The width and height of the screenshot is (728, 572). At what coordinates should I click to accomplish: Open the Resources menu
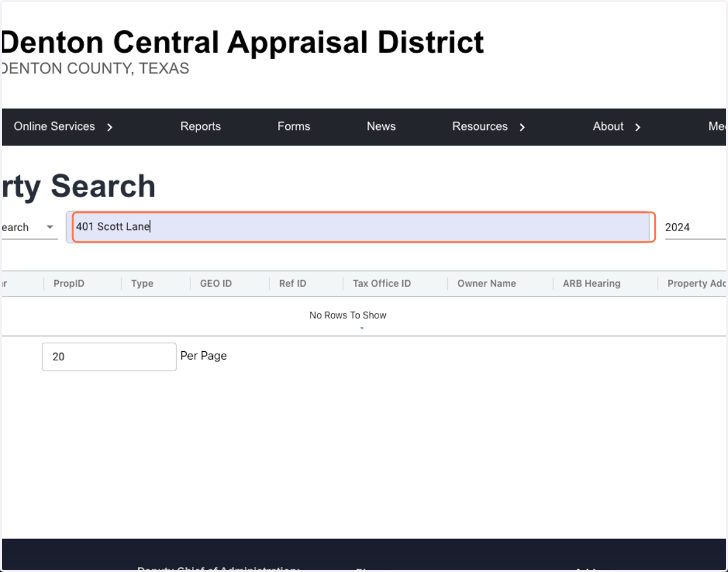480,126
